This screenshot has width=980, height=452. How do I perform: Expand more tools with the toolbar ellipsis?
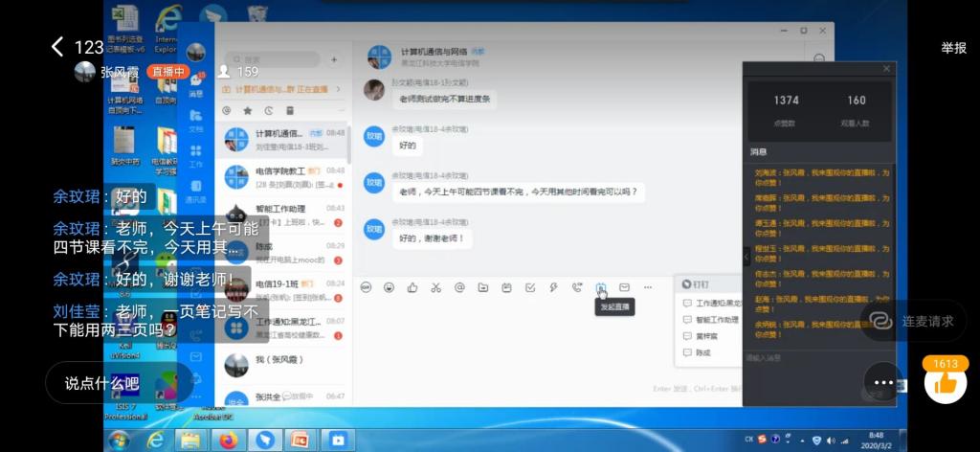648,287
